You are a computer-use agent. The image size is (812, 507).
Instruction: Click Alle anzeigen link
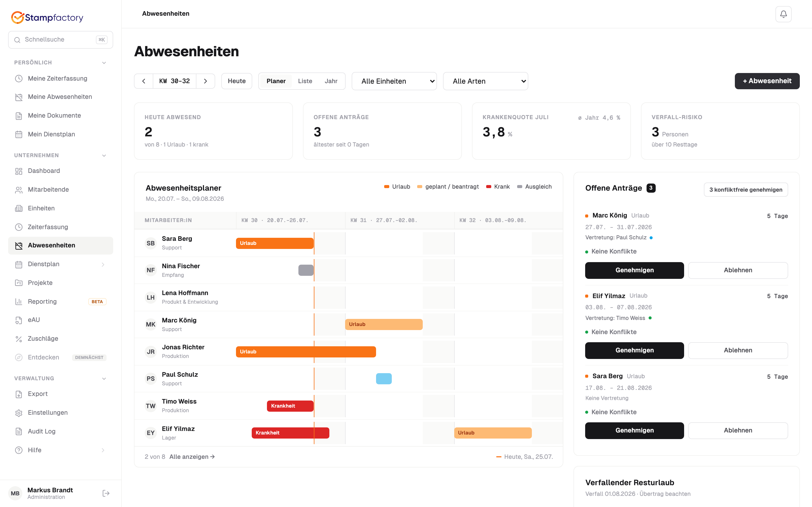[x=192, y=457]
